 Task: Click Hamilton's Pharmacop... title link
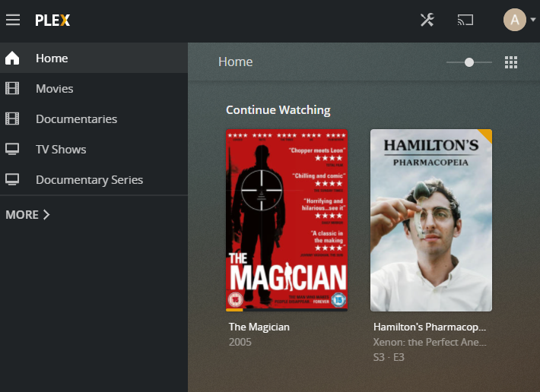coord(430,327)
